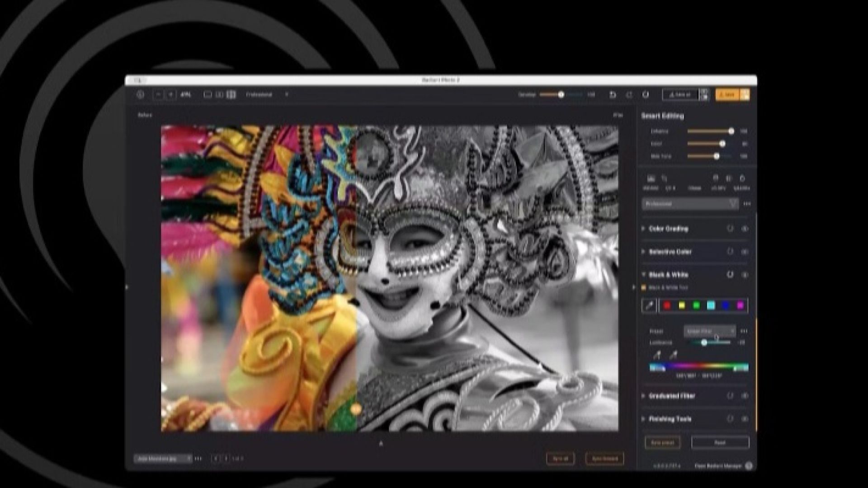This screenshot has width=868, height=488.
Task: Click the Enhance slider in Smart Editing
Action: pos(710,131)
